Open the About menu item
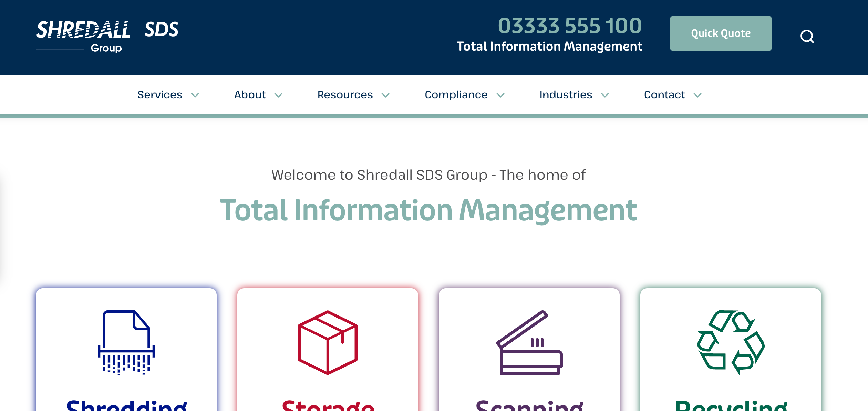Image resolution: width=868 pixels, height=411 pixels. click(x=250, y=95)
